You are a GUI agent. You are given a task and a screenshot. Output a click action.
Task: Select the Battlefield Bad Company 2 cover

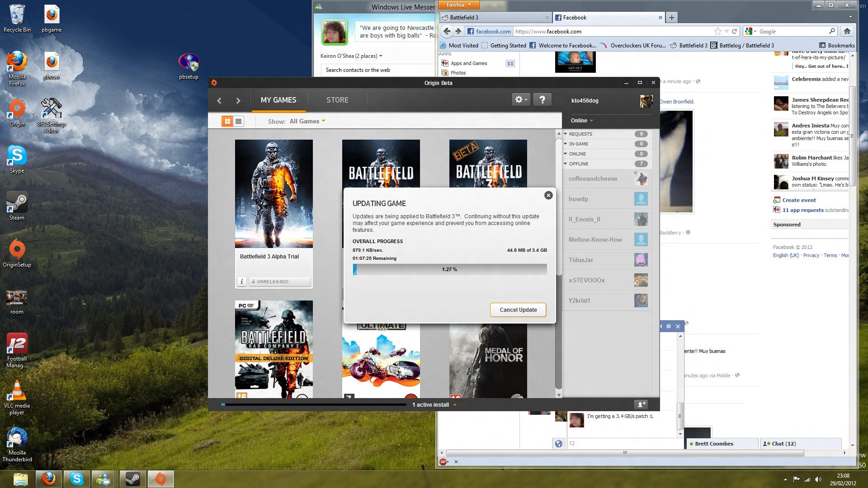pyautogui.click(x=274, y=349)
